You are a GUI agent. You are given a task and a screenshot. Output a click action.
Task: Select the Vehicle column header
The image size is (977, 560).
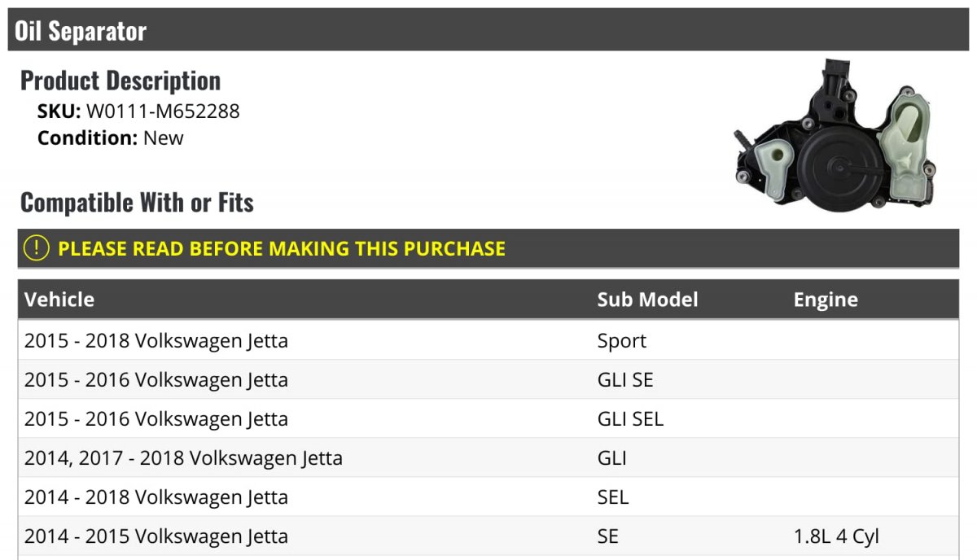coord(59,300)
